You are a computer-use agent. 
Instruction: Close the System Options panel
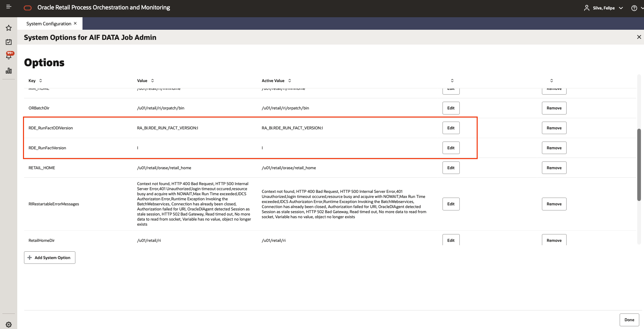click(639, 37)
